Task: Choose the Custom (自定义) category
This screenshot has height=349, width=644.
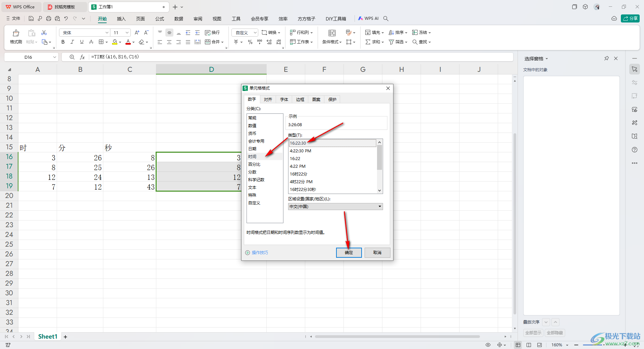Action: [265, 203]
